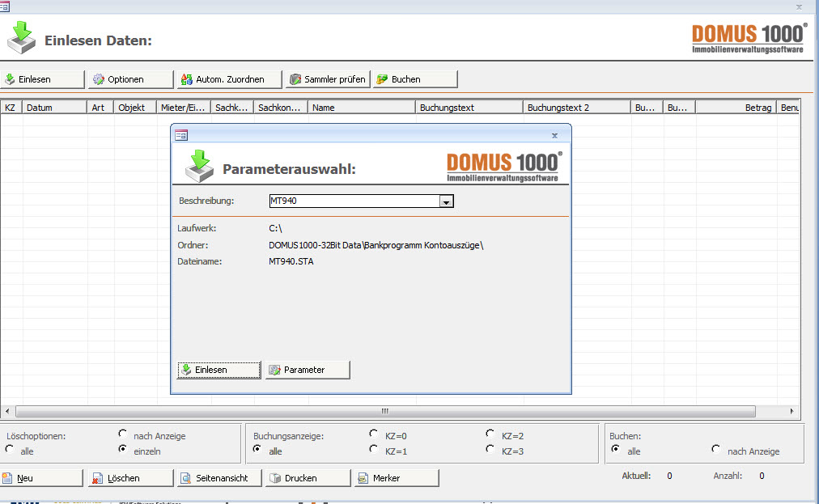Select the KZ=3 radio button
The height and width of the screenshot is (504, 819).
[x=490, y=449]
